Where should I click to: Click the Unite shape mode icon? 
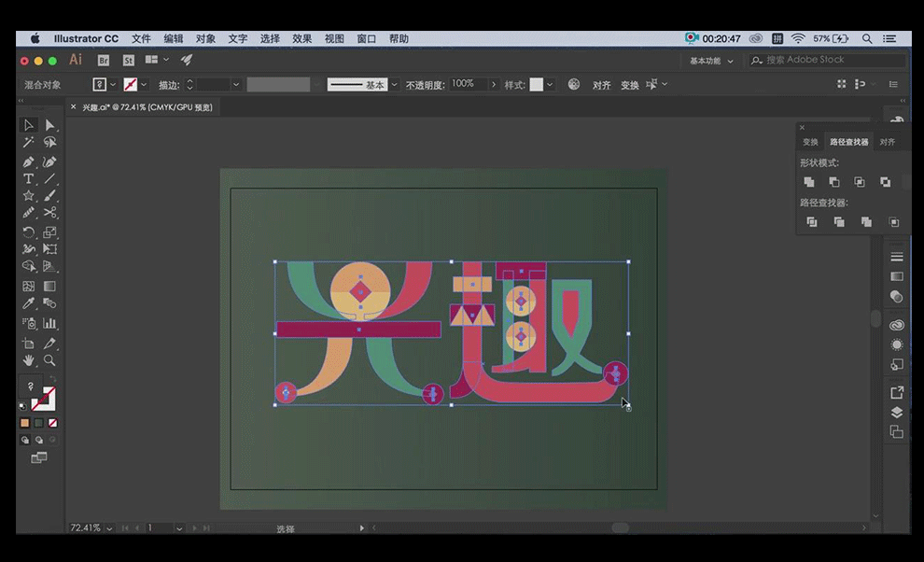pyautogui.click(x=809, y=182)
